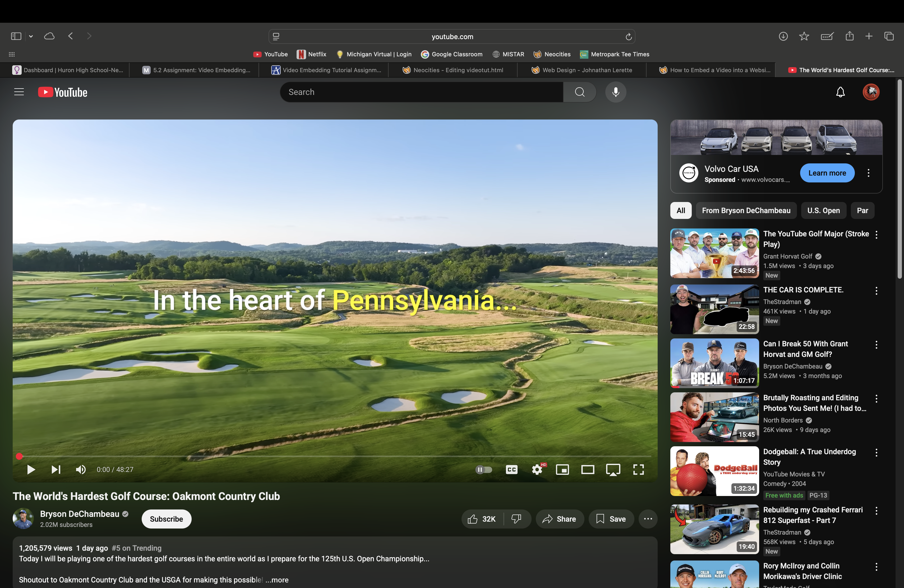Open AirPlay casting icon in player

613,470
